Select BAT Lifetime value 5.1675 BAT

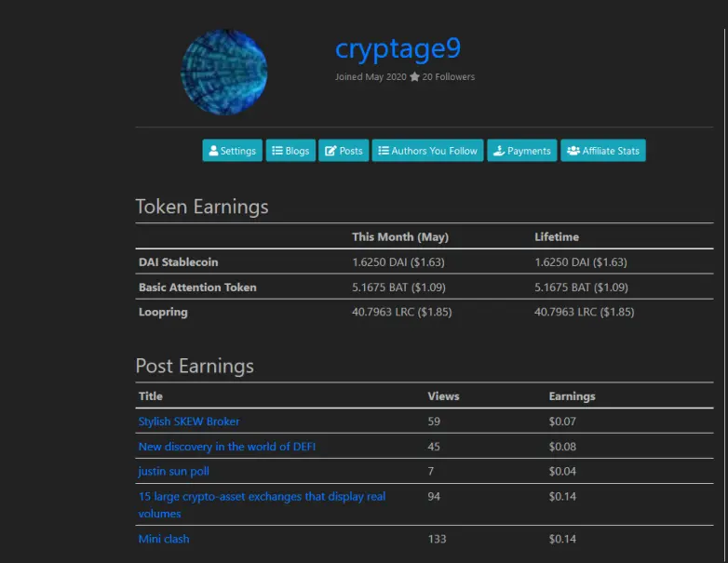581,287
